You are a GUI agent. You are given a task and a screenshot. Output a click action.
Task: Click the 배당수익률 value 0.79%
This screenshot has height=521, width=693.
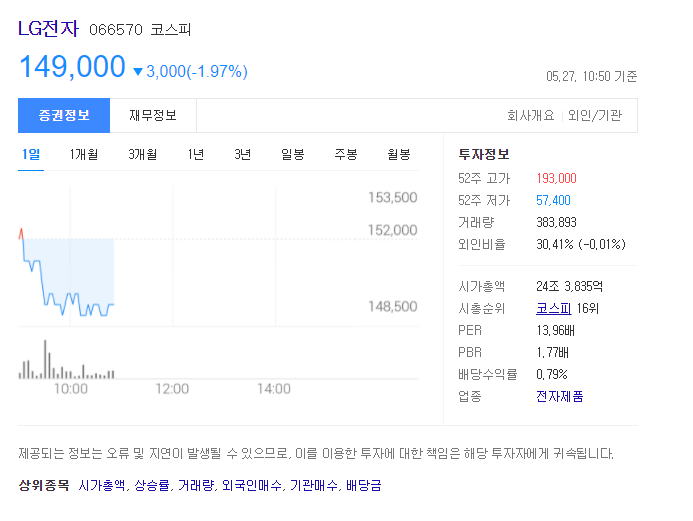click(x=552, y=374)
